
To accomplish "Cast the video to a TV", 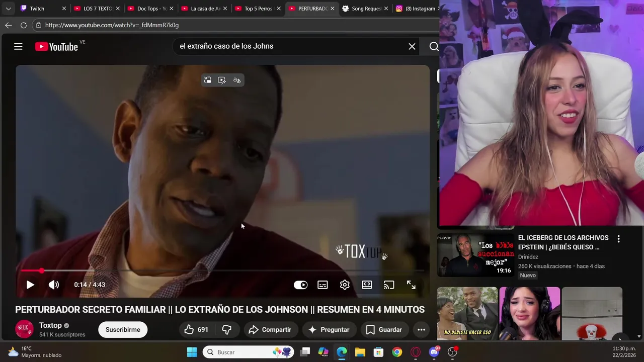I will (x=389, y=285).
